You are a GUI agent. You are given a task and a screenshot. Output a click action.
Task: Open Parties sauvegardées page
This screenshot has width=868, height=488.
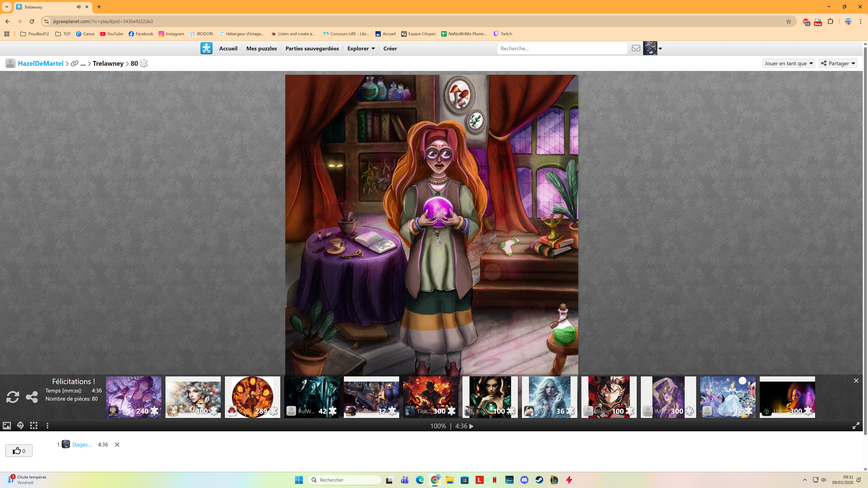tap(312, 49)
